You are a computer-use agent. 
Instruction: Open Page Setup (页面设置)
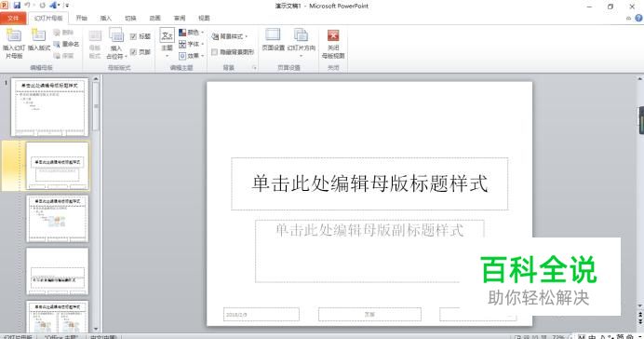click(x=273, y=40)
